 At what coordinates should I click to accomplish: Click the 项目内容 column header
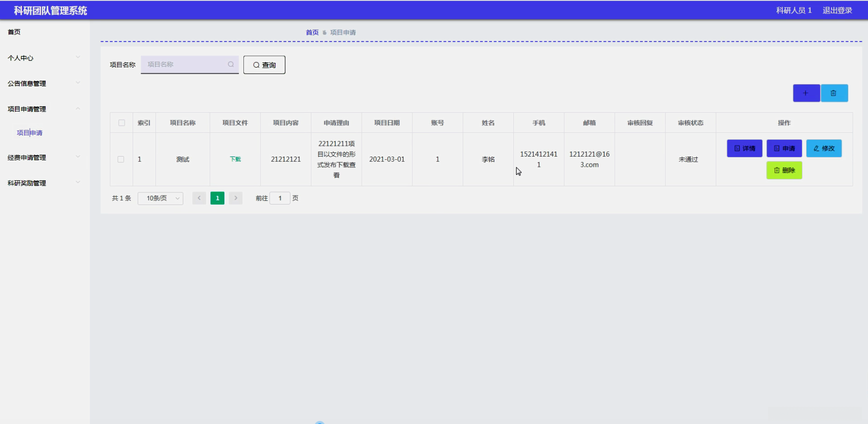click(x=286, y=123)
